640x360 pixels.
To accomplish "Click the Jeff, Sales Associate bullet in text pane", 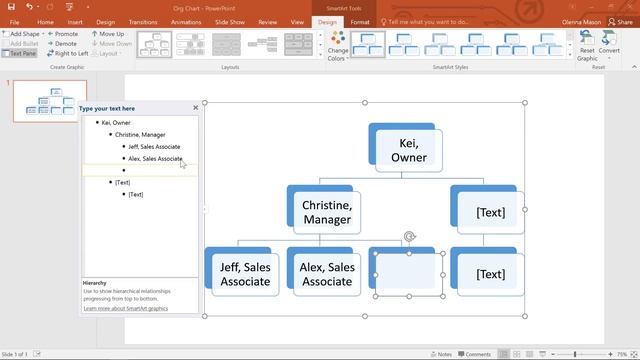I will click(154, 147).
